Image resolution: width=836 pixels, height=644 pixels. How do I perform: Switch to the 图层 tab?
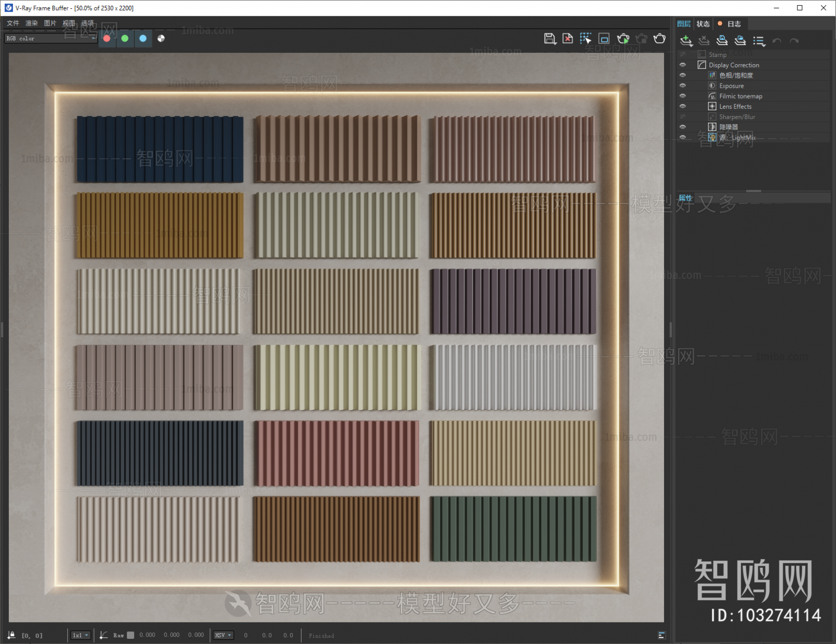coord(684,24)
